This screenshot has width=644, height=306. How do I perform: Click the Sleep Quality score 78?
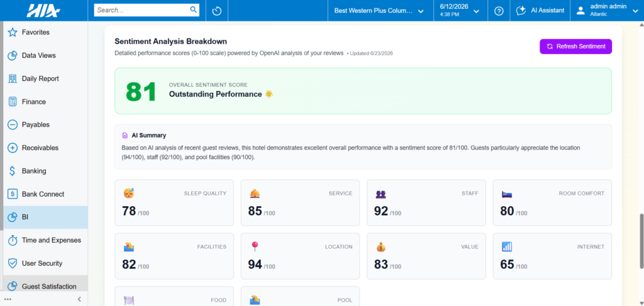pos(129,211)
